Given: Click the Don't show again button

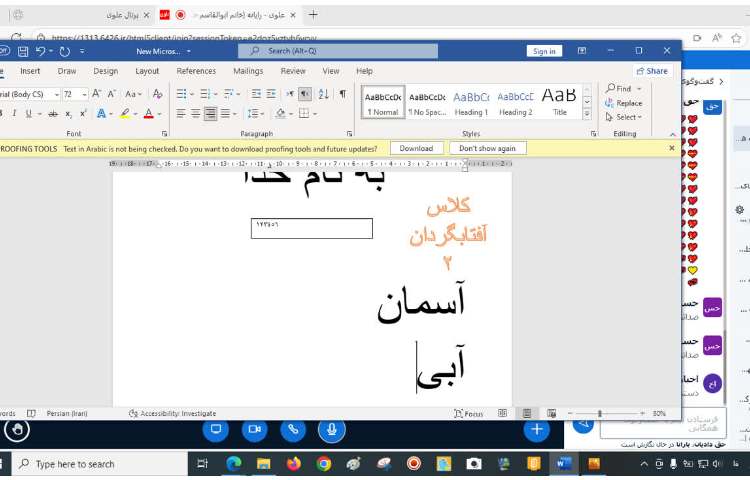Looking at the screenshot, I should tap(487, 148).
